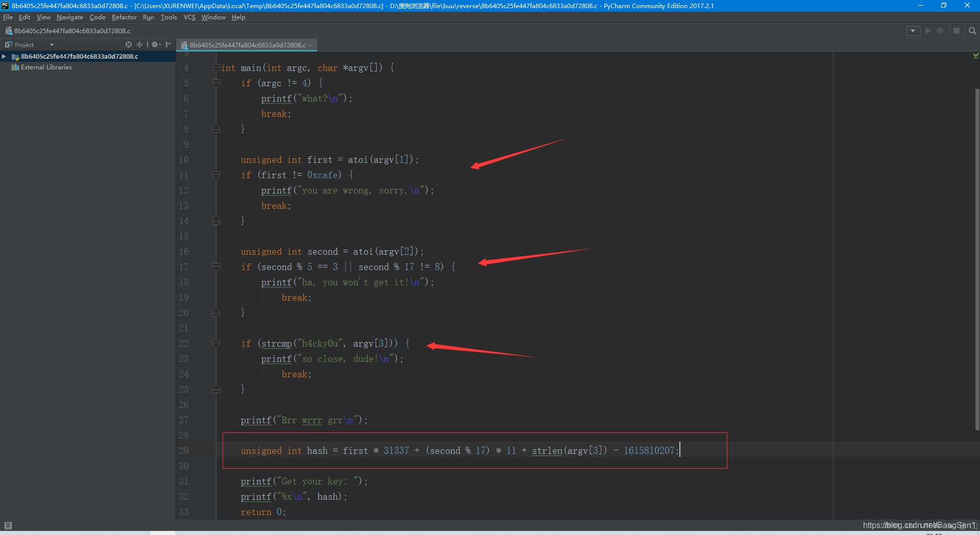Viewport: 980px width, 535px height.
Task: Click the PyCharm application icon in title bar
Action: (5, 6)
